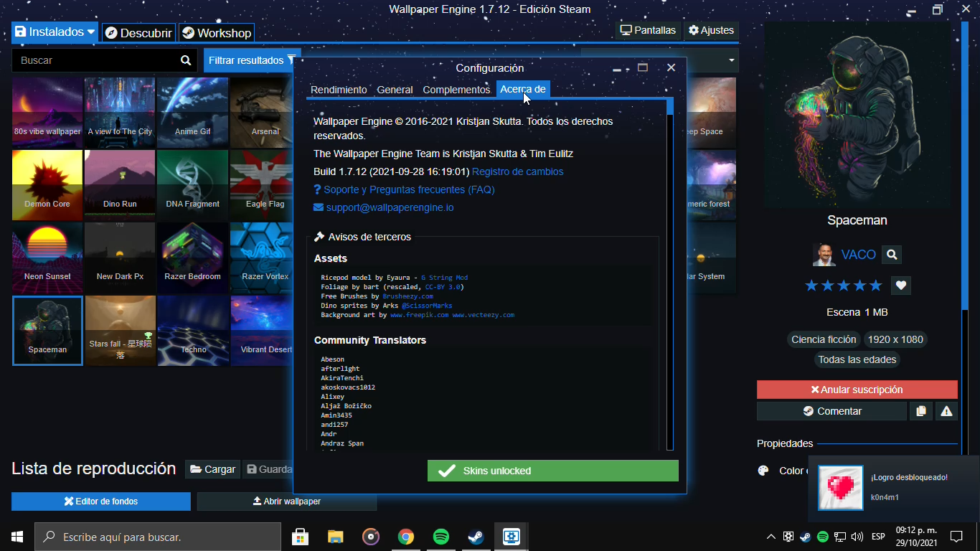
Task: Open Spotify from the taskbar
Action: coord(441,537)
